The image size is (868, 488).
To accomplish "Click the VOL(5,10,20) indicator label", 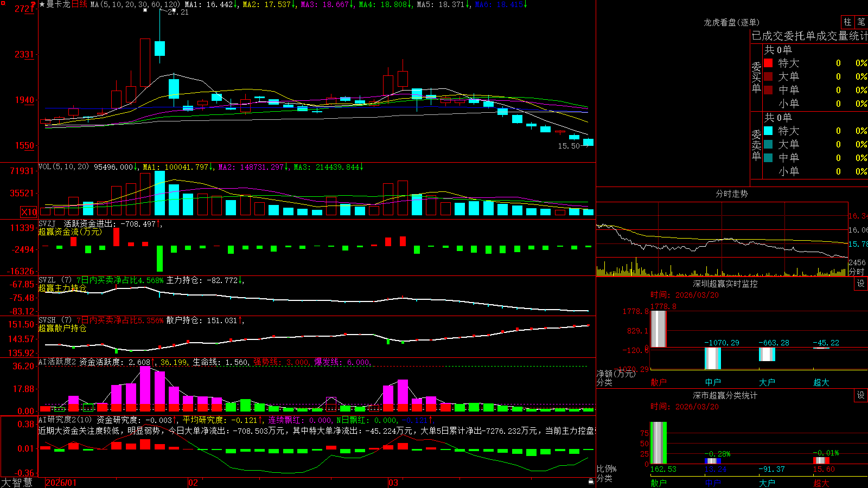I will 63,167.
